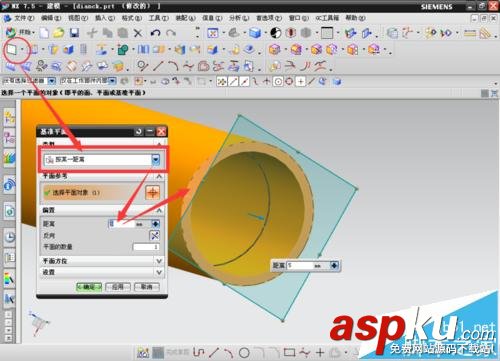Toggle the Arc Center snap option
This screenshot has width=500, height=361.
coord(278,81)
